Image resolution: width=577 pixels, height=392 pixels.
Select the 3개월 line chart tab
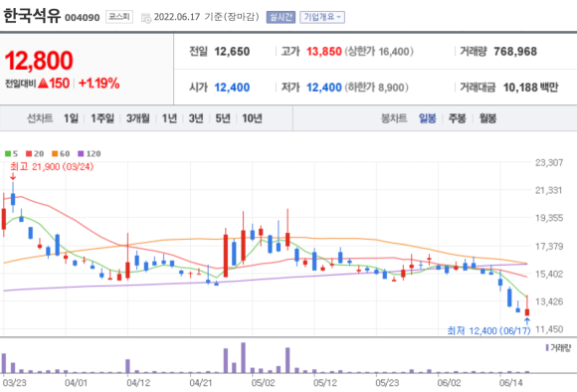pyautogui.click(x=138, y=118)
